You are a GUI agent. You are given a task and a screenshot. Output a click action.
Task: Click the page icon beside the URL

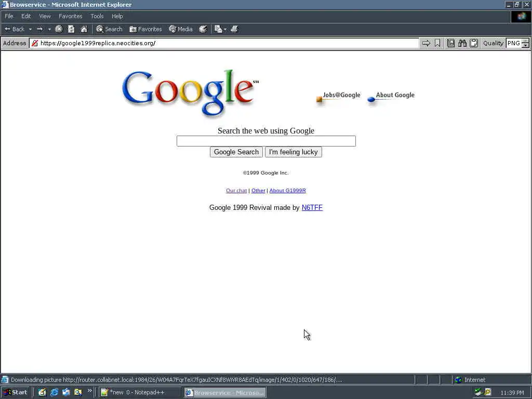coord(35,43)
